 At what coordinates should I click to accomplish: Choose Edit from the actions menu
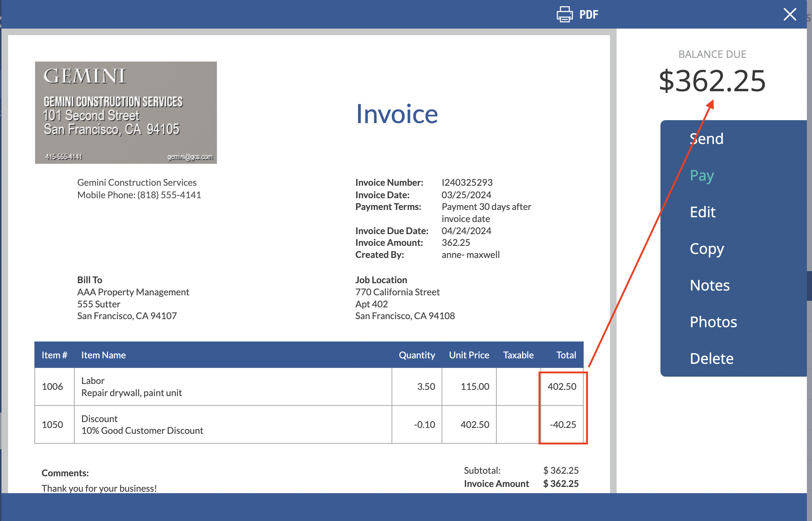(703, 212)
